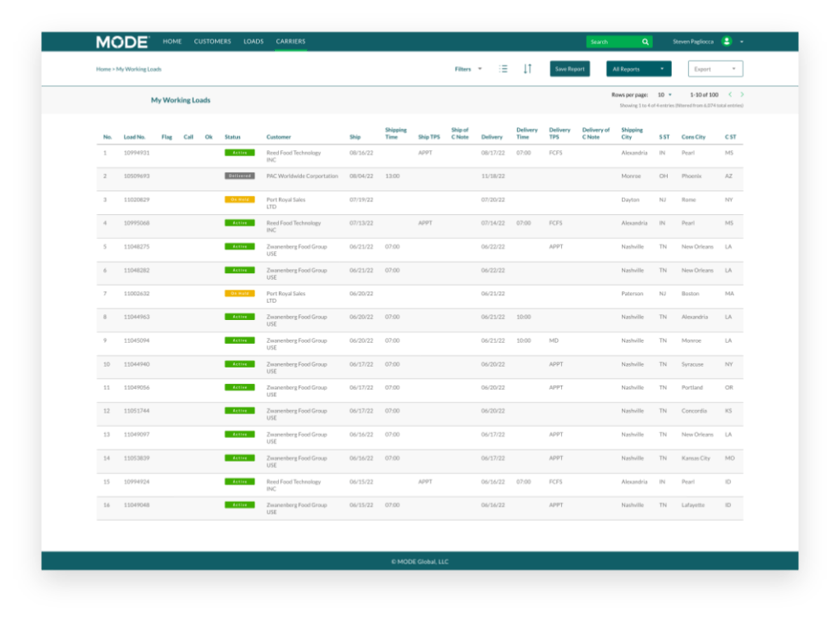Screen dimensions: 840x621
Task: Click the Steven Pagliocca user name
Action: [692, 42]
